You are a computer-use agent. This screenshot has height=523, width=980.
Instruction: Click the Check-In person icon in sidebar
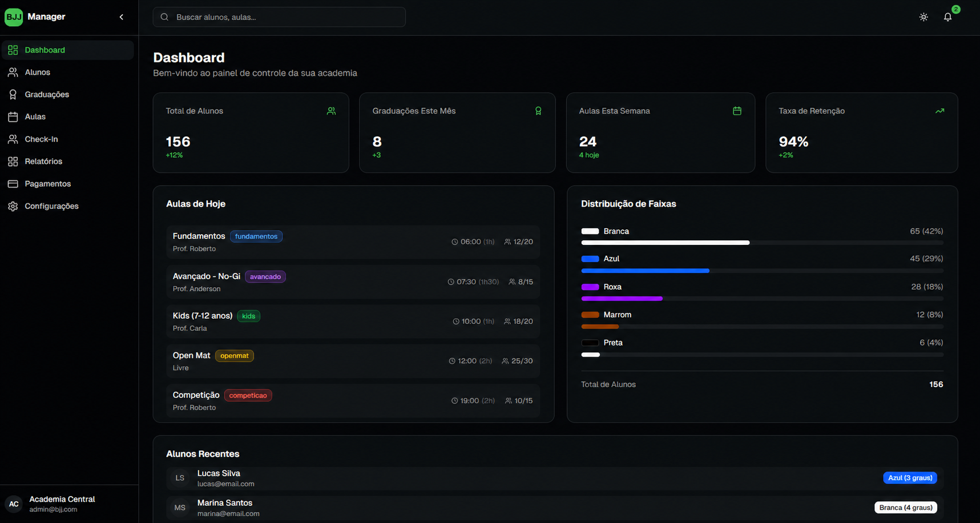(x=13, y=139)
